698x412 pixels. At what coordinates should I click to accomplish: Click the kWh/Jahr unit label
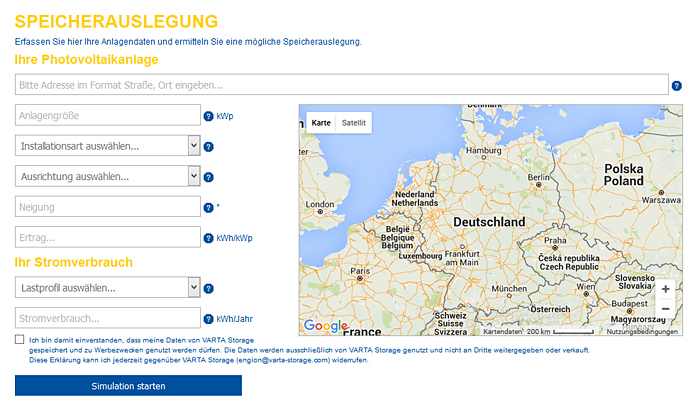pyautogui.click(x=234, y=319)
